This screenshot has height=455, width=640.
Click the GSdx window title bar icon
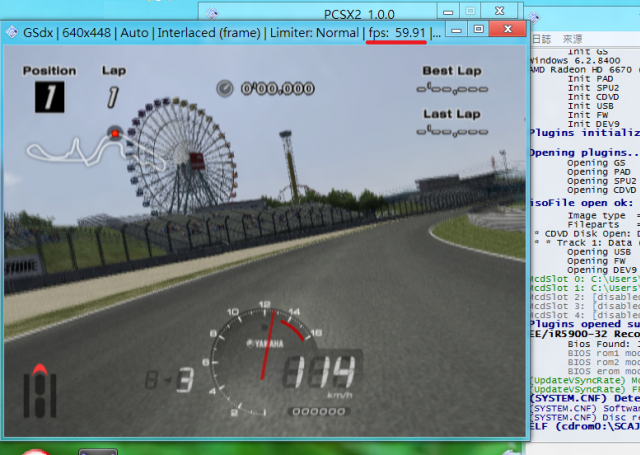[x=12, y=32]
